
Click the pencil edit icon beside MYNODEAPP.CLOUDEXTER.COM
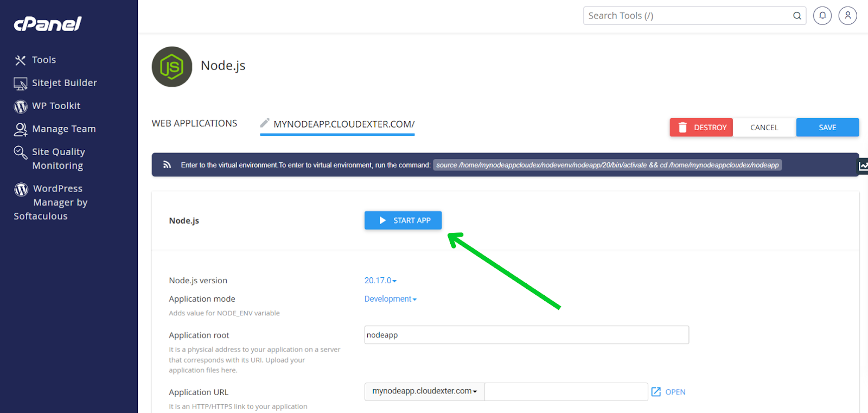[x=265, y=123]
